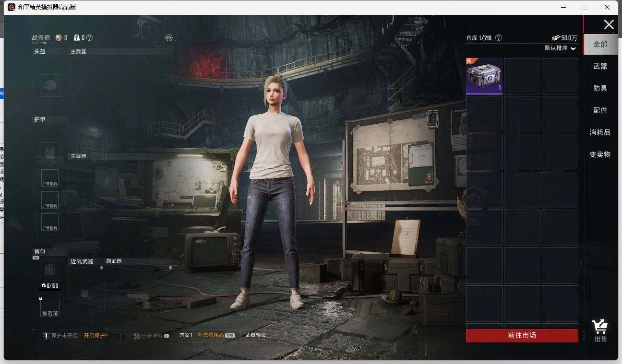Click the 战备值 coin icon

point(59,37)
